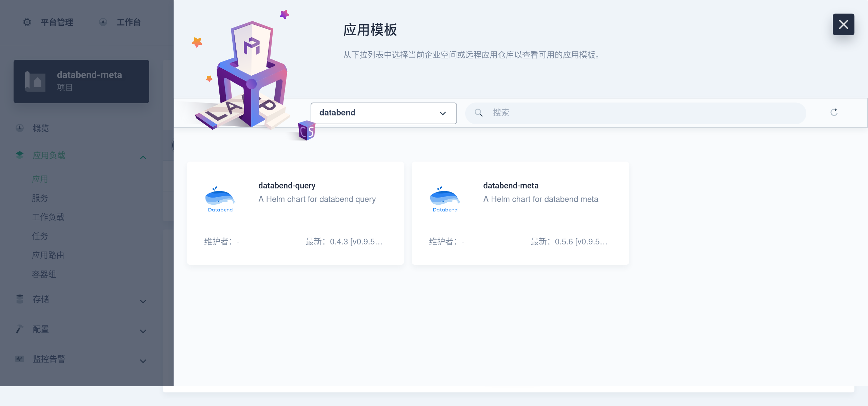Open the 概览 overview page
This screenshot has width=868, height=406.
pos(41,128)
